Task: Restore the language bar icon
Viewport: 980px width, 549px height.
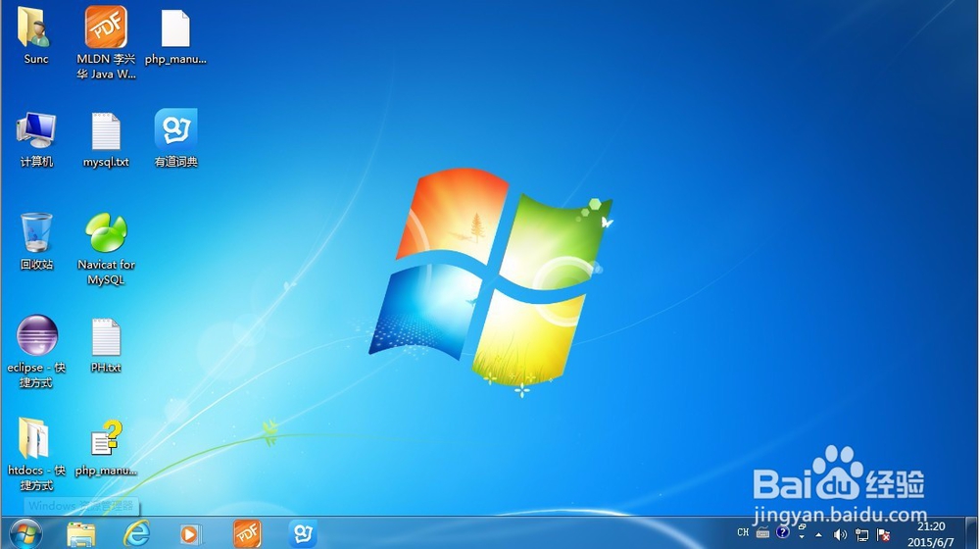Action: pyautogui.click(x=802, y=526)
